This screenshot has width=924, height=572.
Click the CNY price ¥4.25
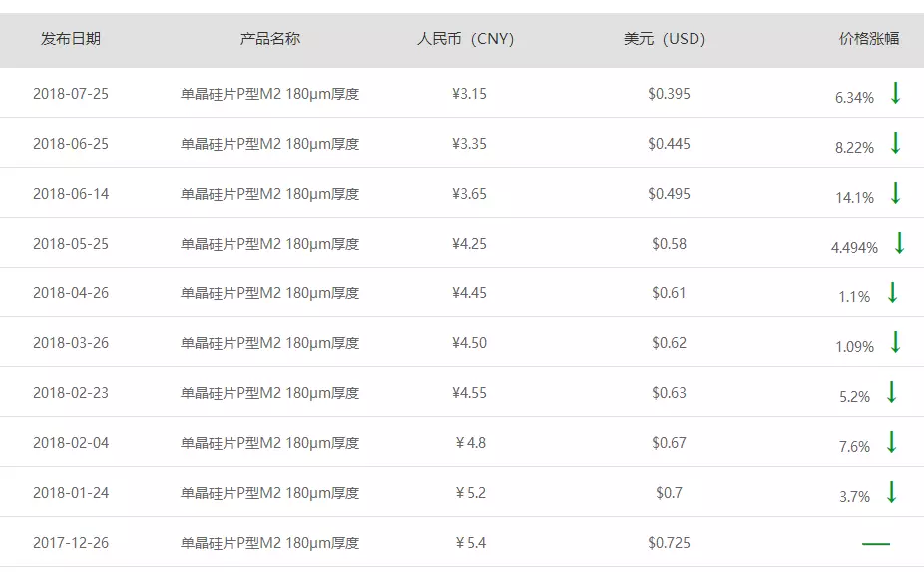click(x=469, y=244)
